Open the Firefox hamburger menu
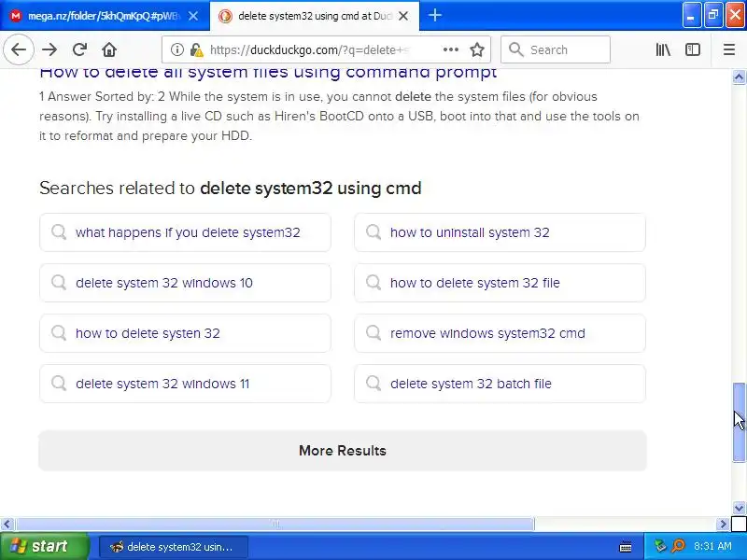This screenshot has width=747, height=560. (x=729, y=49)
